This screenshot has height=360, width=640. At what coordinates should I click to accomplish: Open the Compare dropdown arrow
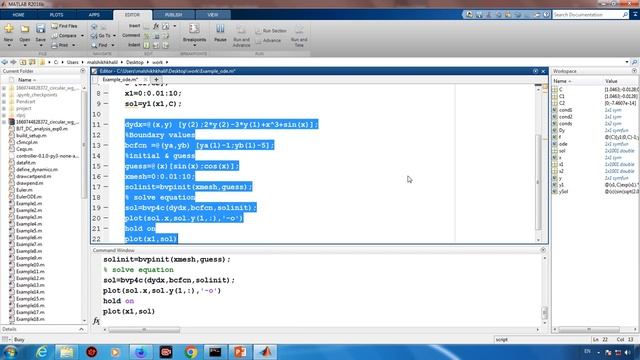82,36
